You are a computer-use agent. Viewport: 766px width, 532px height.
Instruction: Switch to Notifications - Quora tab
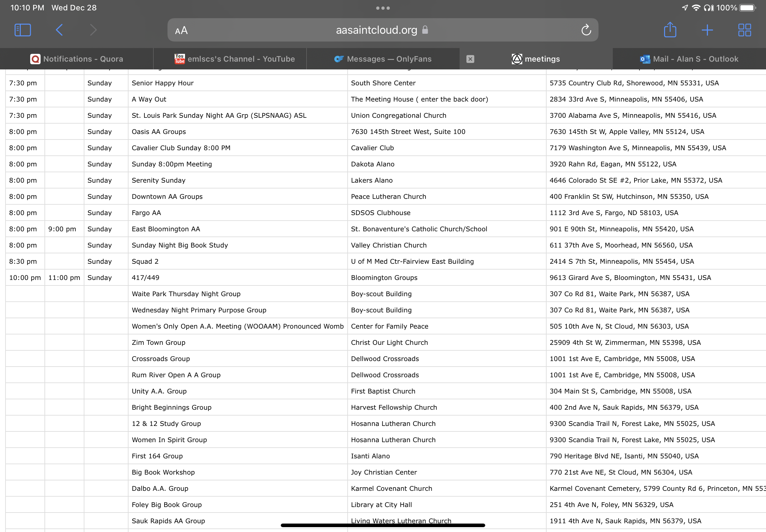tap(77, 59)
